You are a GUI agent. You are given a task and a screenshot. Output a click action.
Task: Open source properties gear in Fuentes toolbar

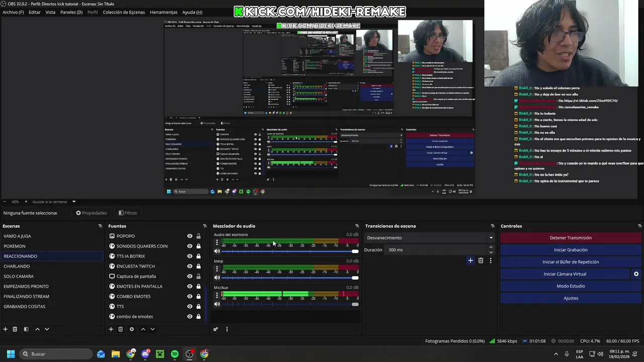click(132, 329)
